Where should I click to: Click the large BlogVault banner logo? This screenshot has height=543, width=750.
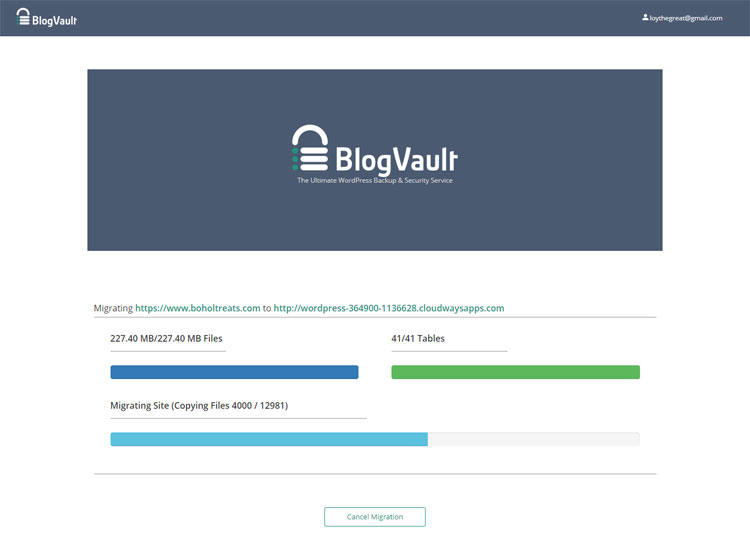point(375,150)
